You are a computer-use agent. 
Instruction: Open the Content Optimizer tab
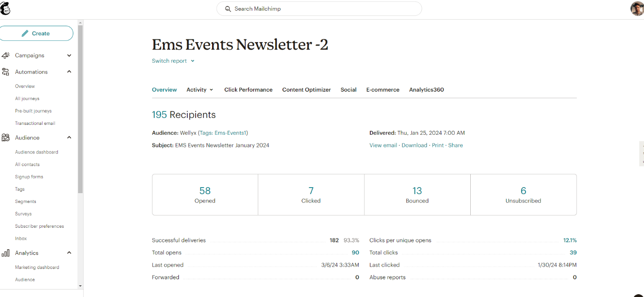point(306,90)
